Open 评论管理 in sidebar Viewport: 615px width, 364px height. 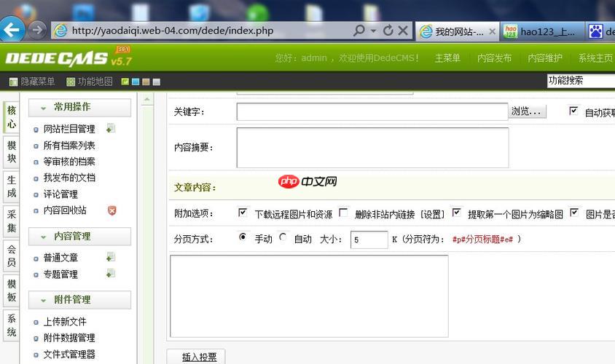tap(60, 194)
